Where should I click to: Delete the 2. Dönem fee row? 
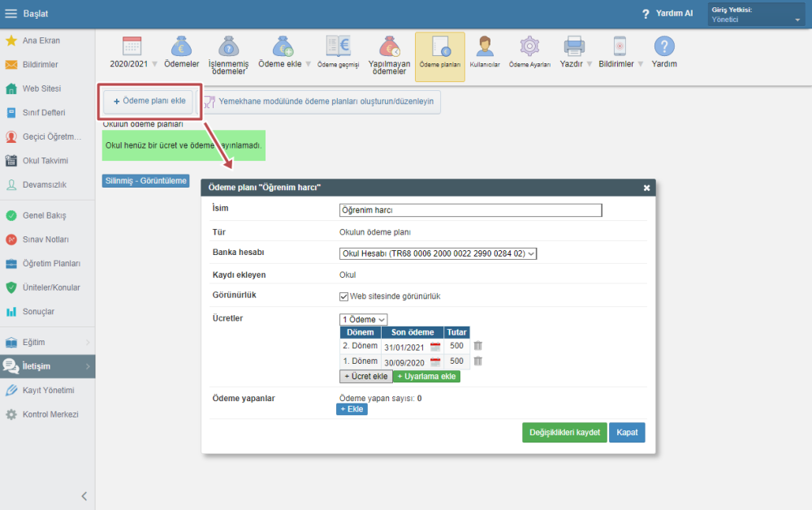478,345
